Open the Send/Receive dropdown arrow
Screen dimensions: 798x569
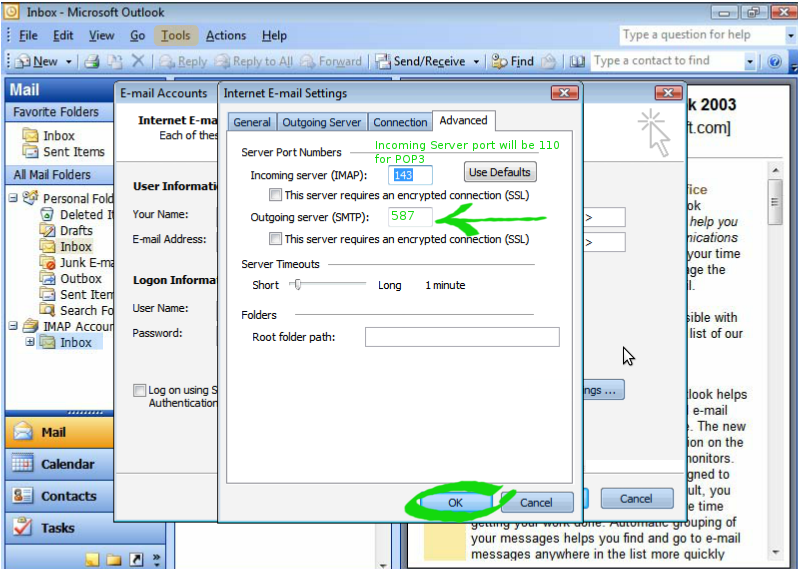(476, 62)
